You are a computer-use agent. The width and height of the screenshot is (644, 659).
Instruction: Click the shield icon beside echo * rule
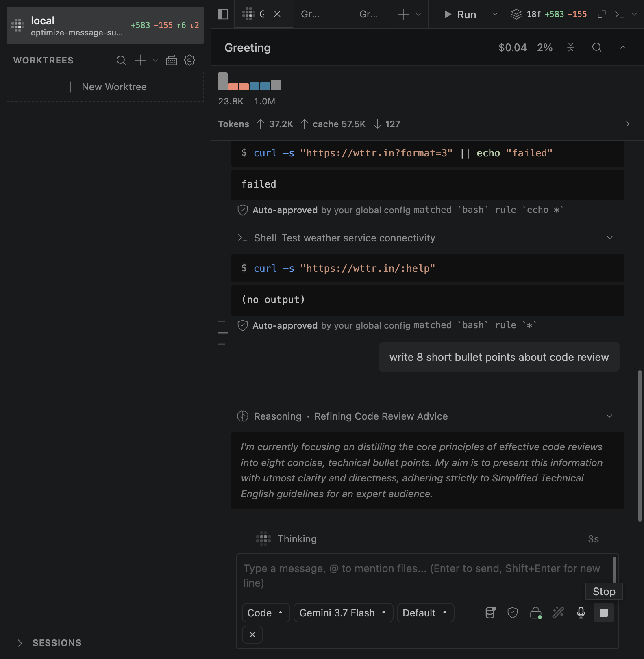[243, 210]
